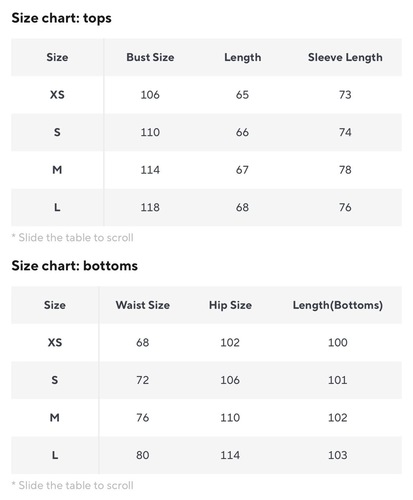Click slide-to-scroll note under tops table
413x500 pixels.
point(73,238)
